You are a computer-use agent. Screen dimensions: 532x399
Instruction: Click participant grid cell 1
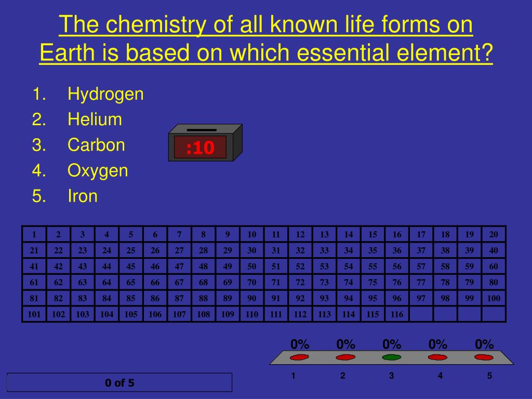[x=34, y=234]
